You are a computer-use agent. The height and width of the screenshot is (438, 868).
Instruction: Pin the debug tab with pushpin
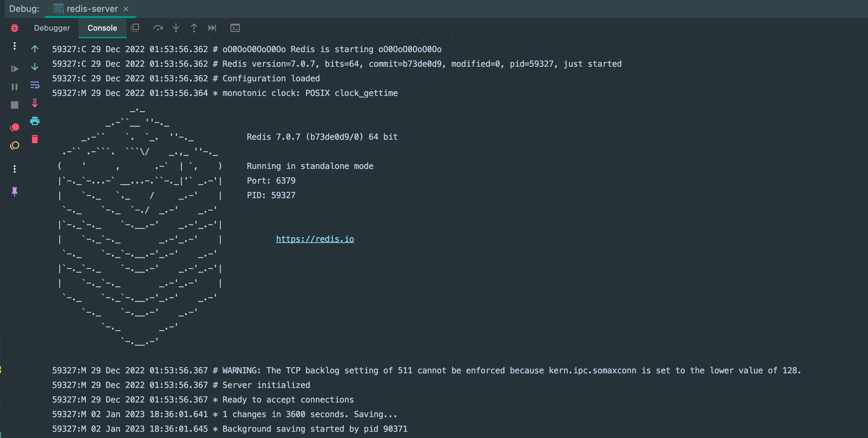[15, 191]
